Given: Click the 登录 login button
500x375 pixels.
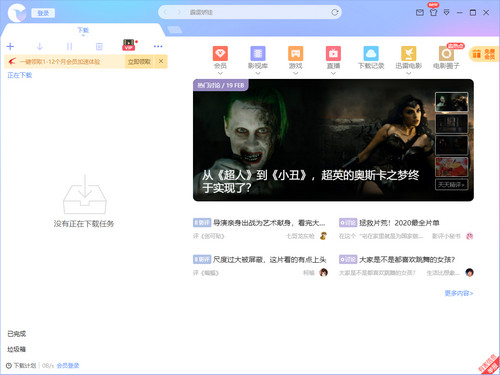Looking at the screenshot, I should [x=43, y=13].
